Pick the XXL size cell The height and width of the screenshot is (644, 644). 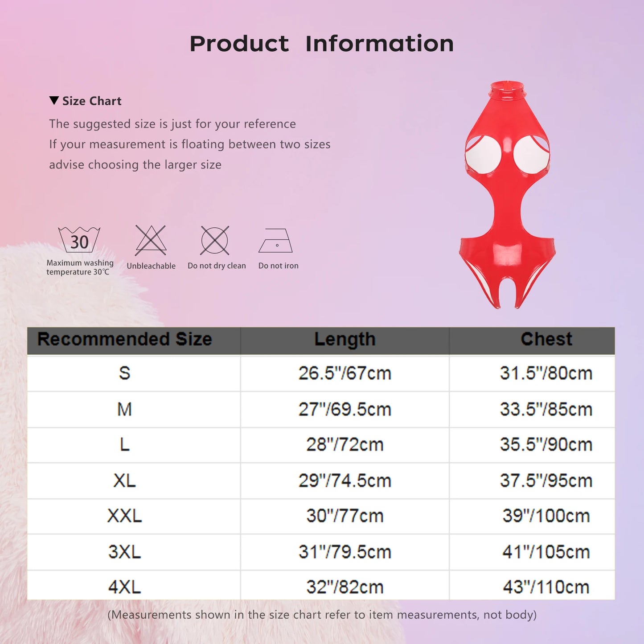(125, 516)
